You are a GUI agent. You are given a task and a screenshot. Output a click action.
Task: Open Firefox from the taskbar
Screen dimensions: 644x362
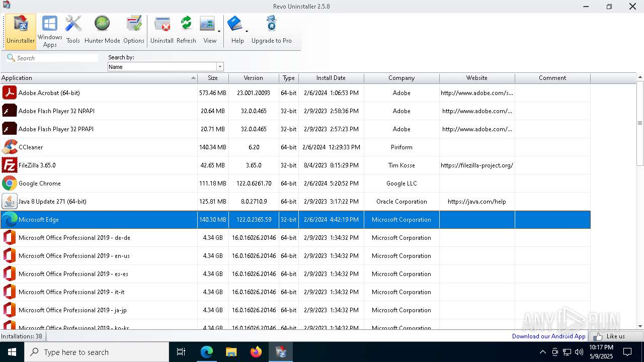point(256,352)
